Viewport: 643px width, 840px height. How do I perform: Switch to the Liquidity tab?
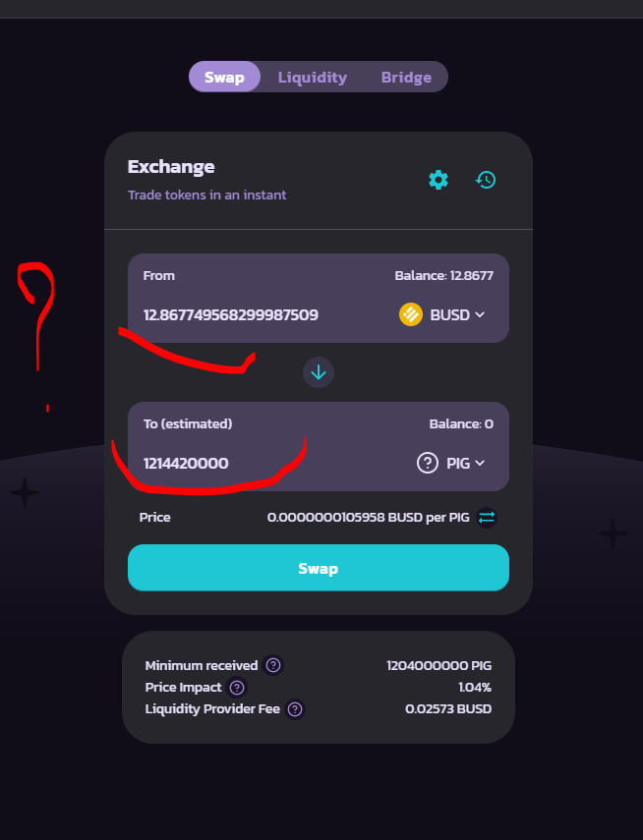(x=312, y=78)
